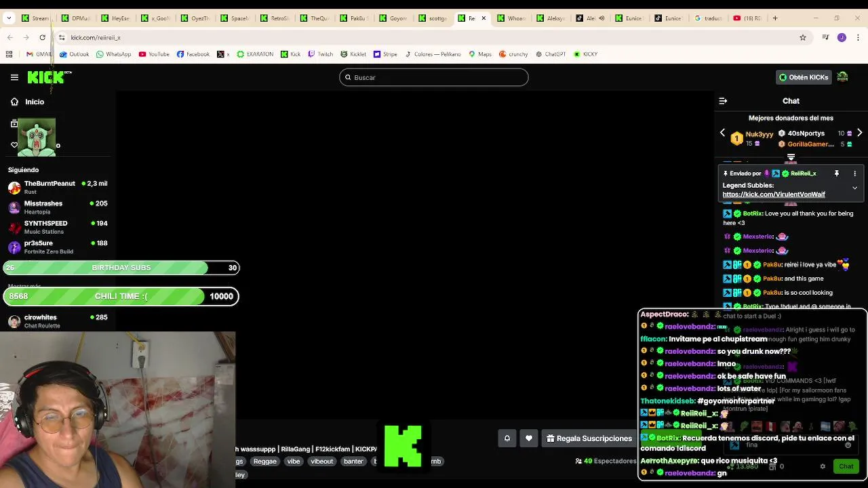Click the BIRTHDAY SUBS progress bar

121,268
